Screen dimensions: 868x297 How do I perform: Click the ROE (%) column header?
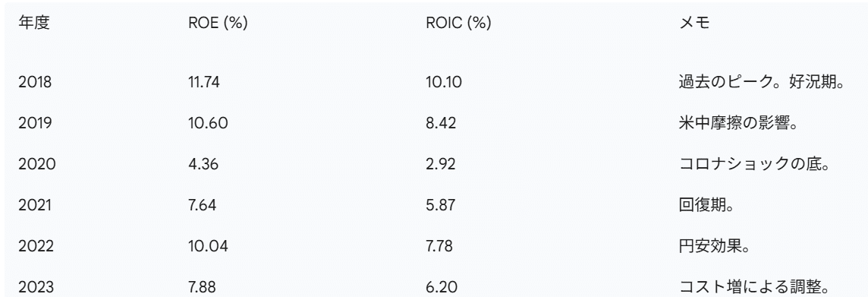click(x=218, y=24)
